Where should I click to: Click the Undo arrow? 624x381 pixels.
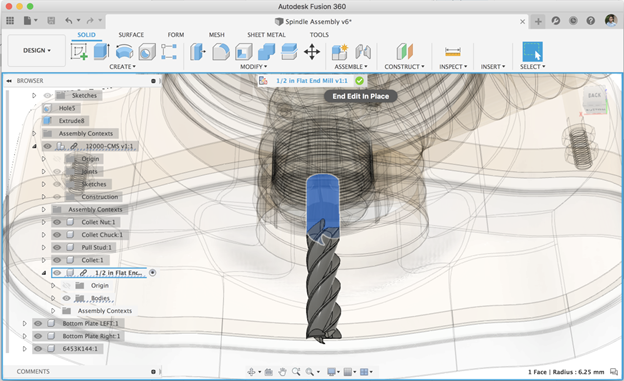click(x=69, y=21)
